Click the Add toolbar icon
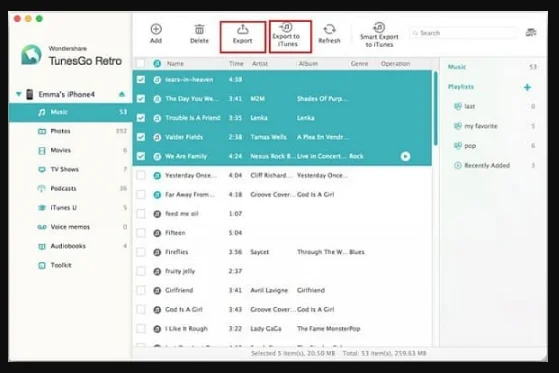Screen dimensions: 559x373 click(156, 29)
